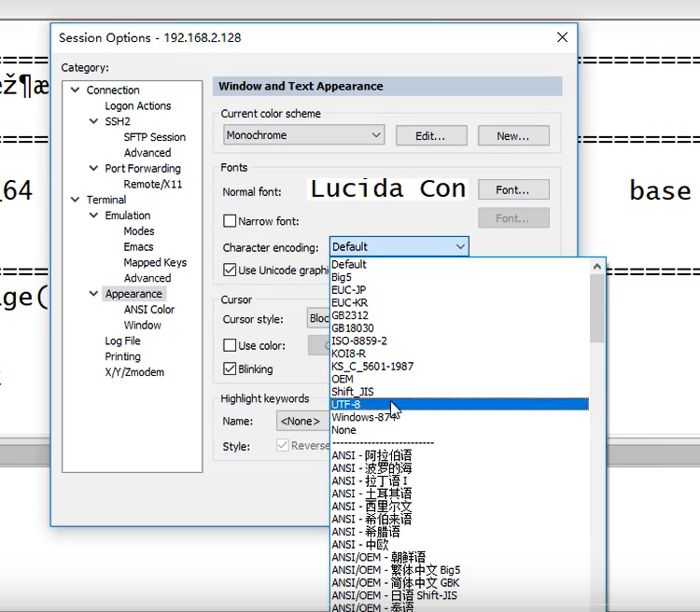Choose Windows-874 encoding option
The width and height of the screenshot is (700, 612).
pos(459,417)
